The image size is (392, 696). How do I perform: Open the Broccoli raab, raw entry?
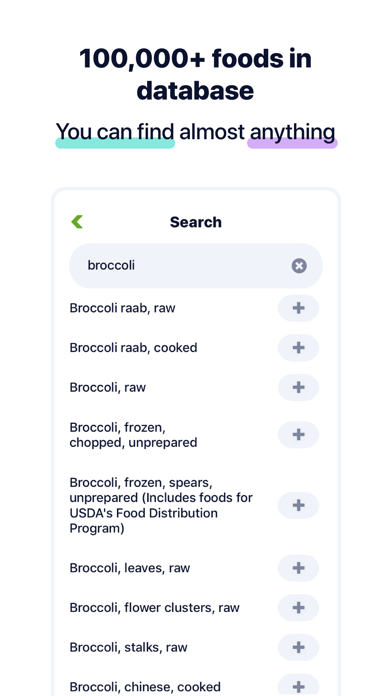coord(123,308)
